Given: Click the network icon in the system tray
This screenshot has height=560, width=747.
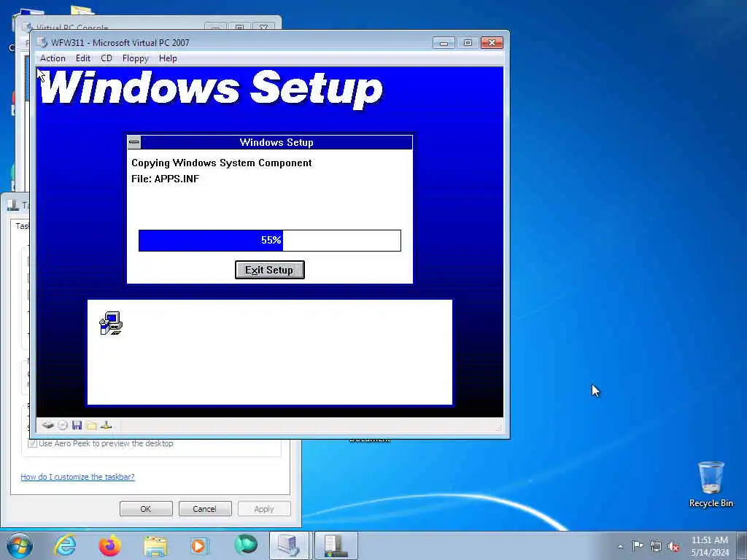Looking at the screenshot, I should point(656,546).
